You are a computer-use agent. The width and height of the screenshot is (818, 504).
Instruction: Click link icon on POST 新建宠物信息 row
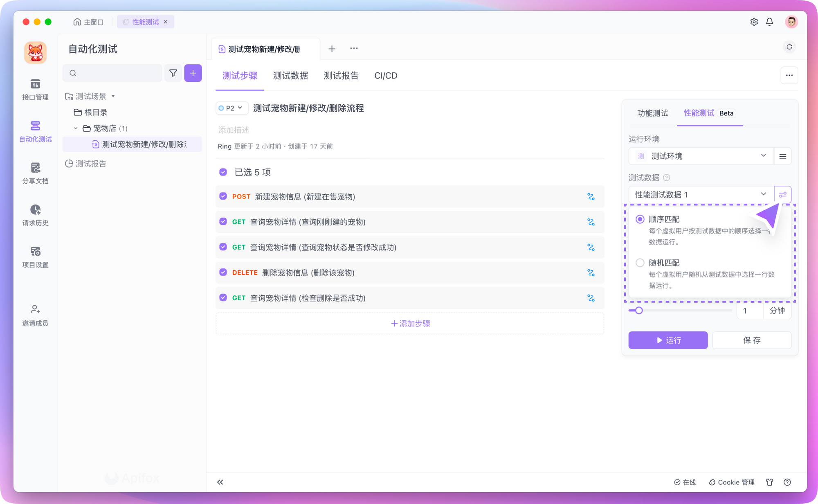591,197
